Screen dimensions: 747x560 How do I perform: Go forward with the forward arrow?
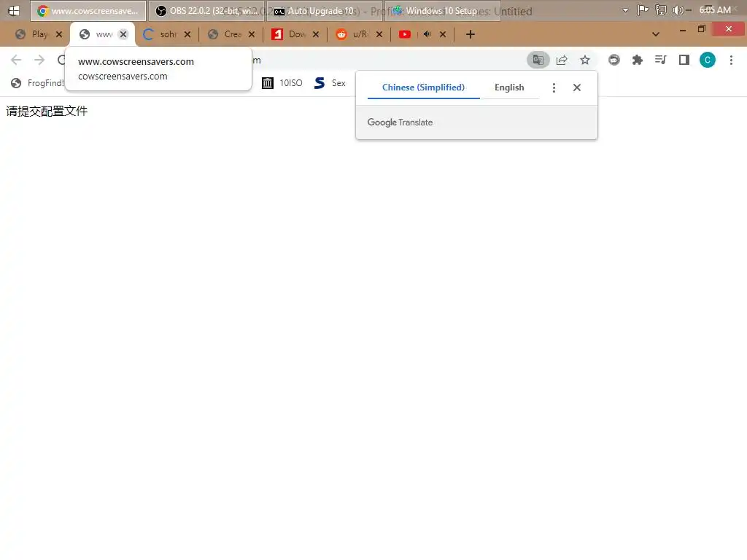(x=39, y=60)
